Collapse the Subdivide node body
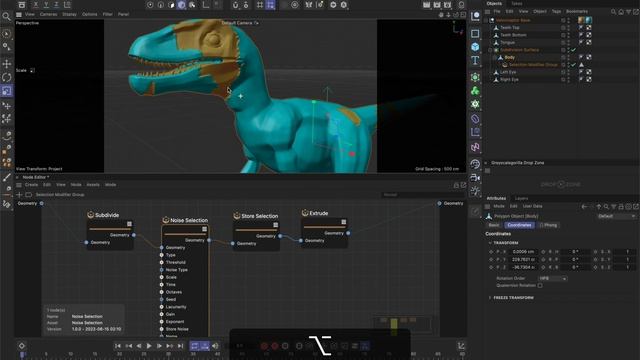The image size is (640, 360). click(x=129, y=224)
